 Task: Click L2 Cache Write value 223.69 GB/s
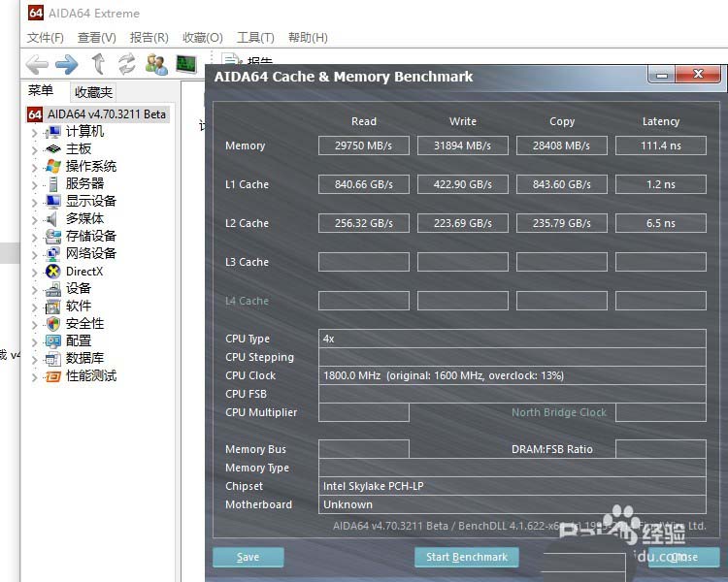click(x=462, y=223)
